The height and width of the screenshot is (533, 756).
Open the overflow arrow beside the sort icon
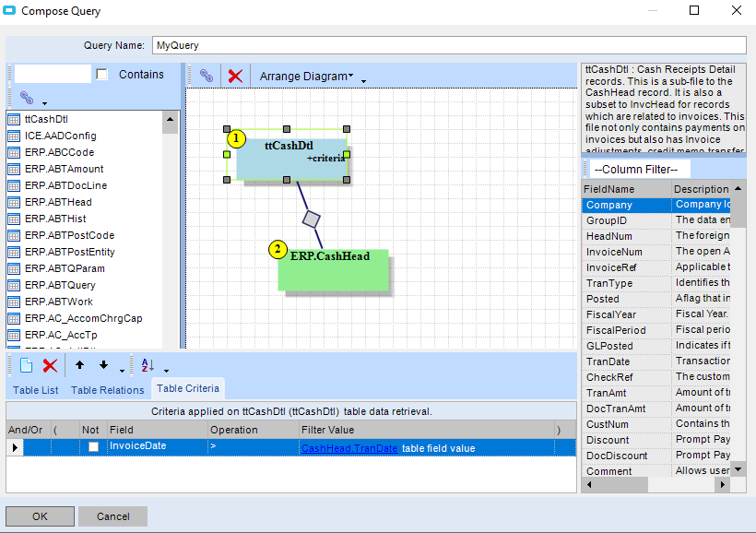click(166, 371)
